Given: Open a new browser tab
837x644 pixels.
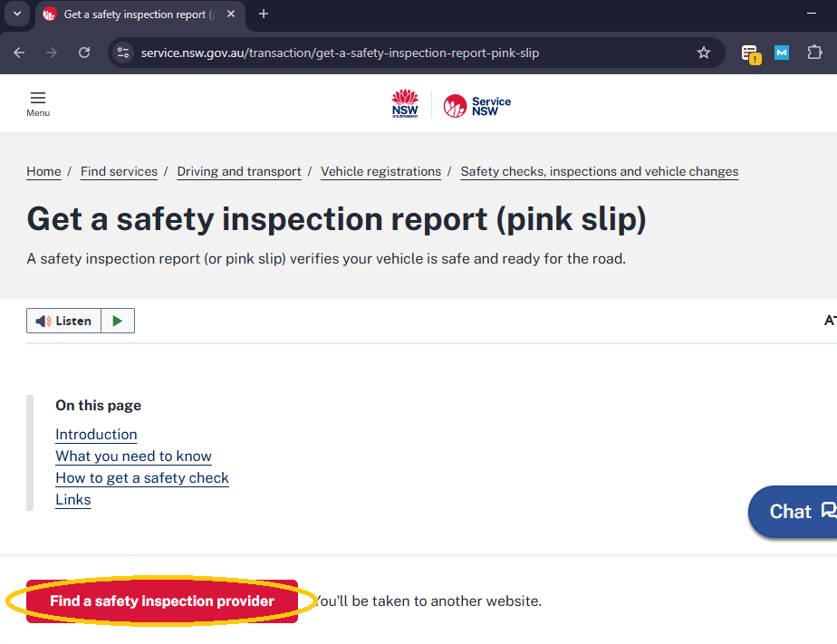Looking at the screenshot, I should (x=264, y=14).
